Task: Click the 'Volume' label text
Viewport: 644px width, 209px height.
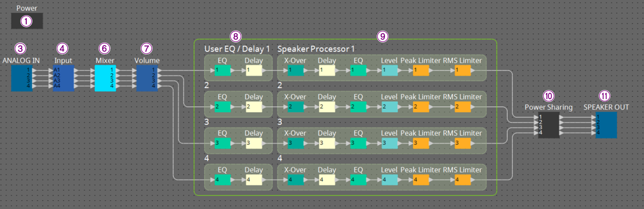Action: [147, 61]
